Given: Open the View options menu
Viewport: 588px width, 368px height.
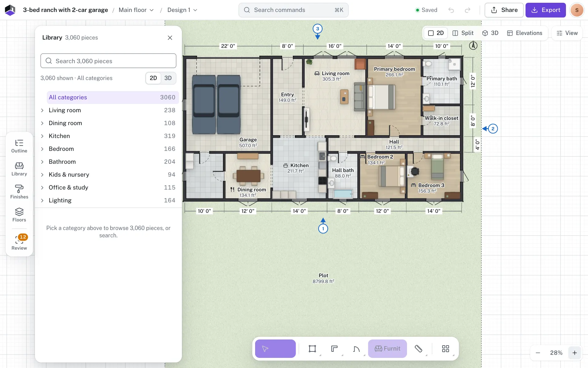Looking at the screenshot, I should click(567, 33).
